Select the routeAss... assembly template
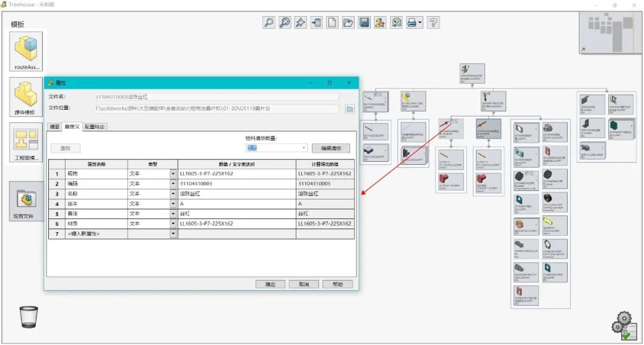 tap(26, 51)
